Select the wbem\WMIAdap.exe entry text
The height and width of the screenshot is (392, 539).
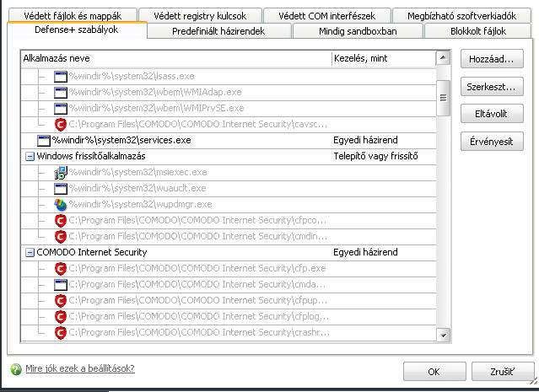click(x=155, y=93)
